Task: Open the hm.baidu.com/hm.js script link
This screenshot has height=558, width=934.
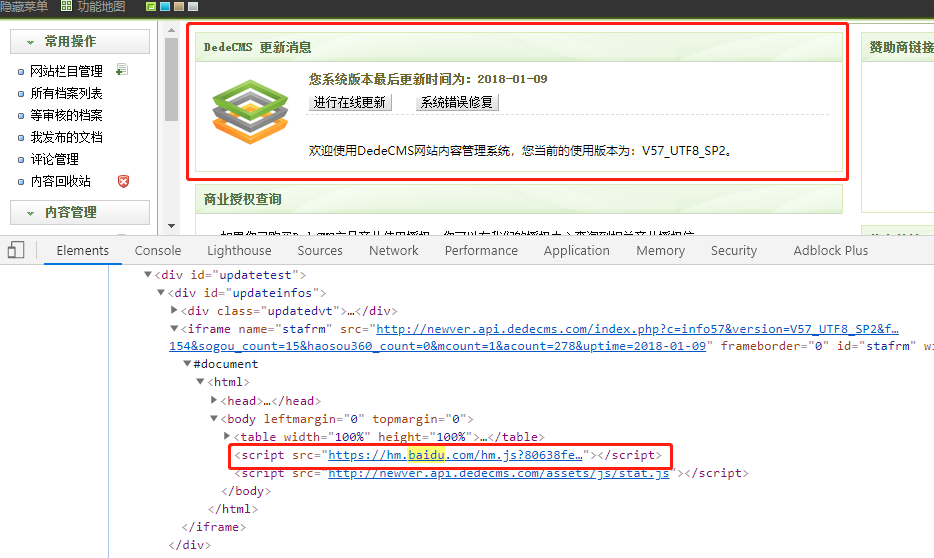Action: click(455, 455)
